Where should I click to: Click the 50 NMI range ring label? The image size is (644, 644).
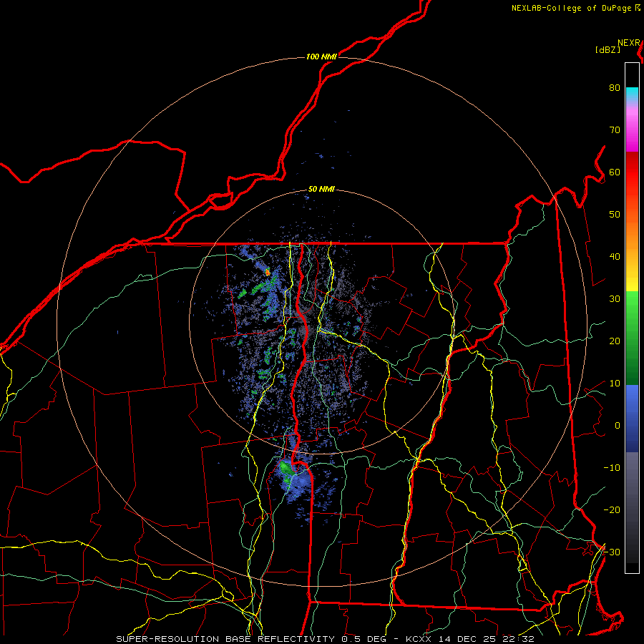(x=321, y=190)
